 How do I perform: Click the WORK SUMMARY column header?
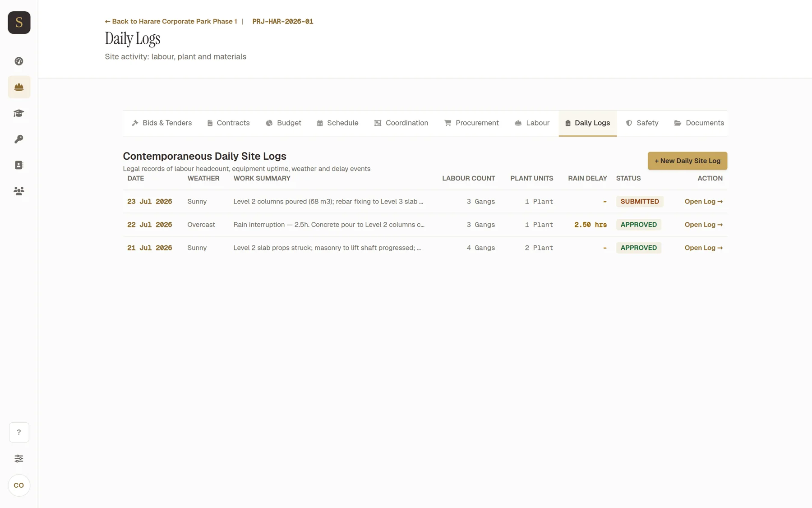coord(262,179)
